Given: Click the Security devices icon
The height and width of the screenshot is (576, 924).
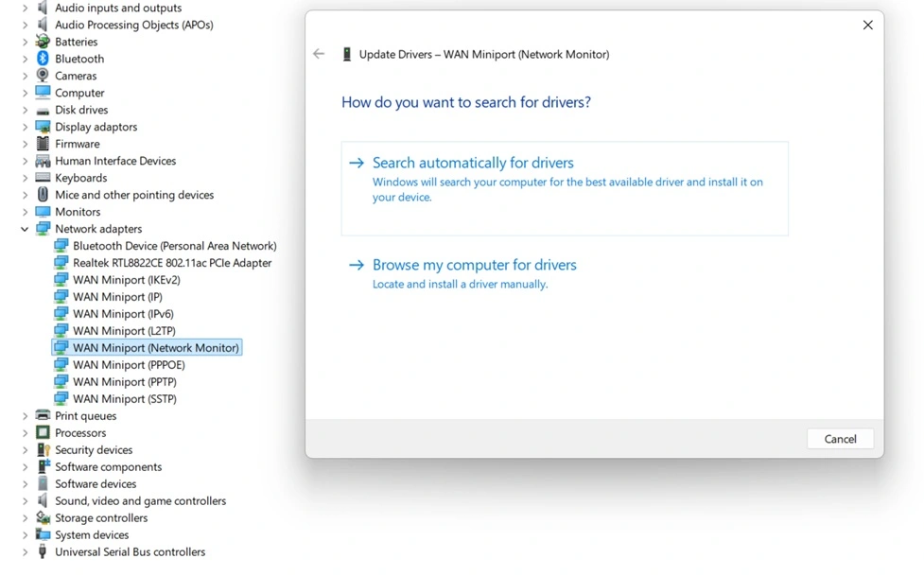Looking at the screenshot, I should click(43, 449).
